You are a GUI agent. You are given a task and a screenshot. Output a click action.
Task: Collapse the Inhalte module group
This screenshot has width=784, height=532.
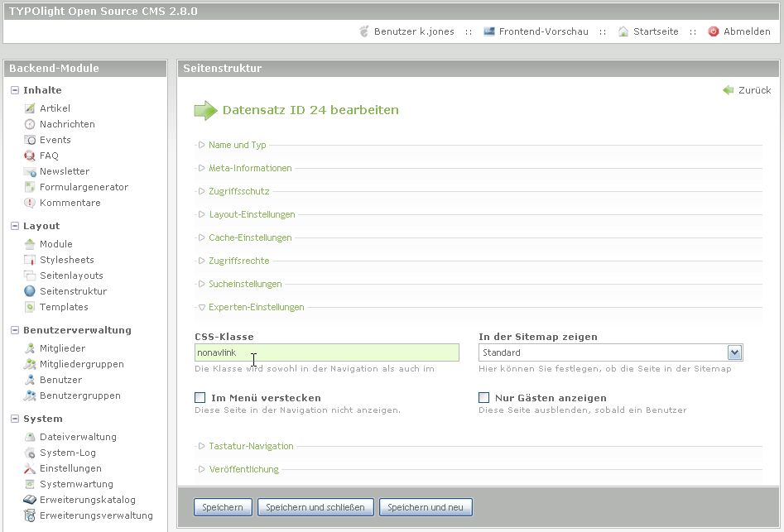[x=15, y=90]
